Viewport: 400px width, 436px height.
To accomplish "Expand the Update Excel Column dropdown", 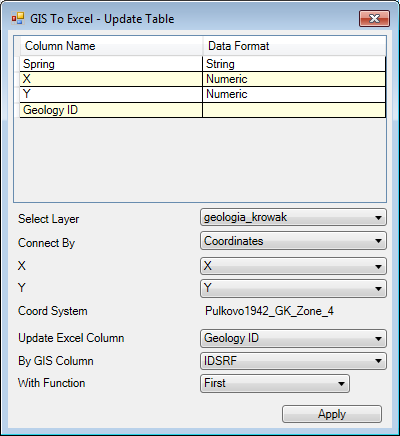I will 293,338.
